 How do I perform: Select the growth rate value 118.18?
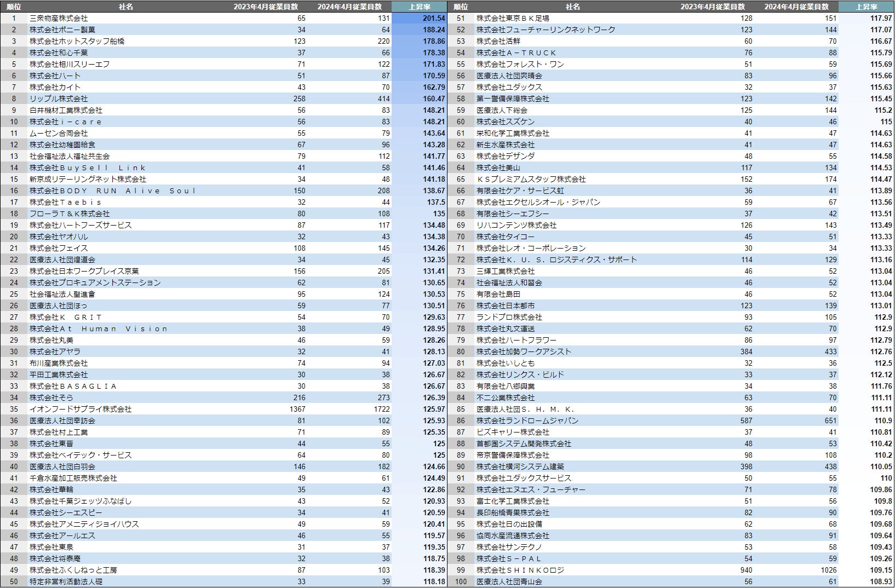(x=420, y=581)
